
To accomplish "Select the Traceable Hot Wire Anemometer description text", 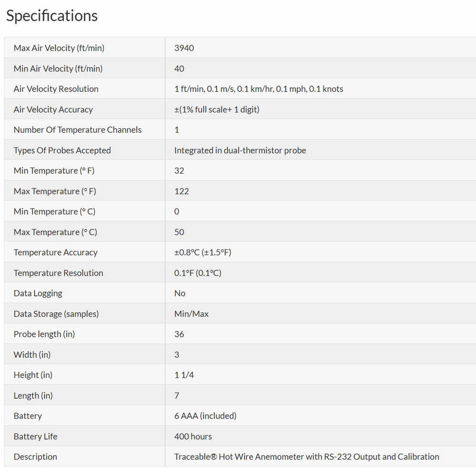I will point(307,457).
